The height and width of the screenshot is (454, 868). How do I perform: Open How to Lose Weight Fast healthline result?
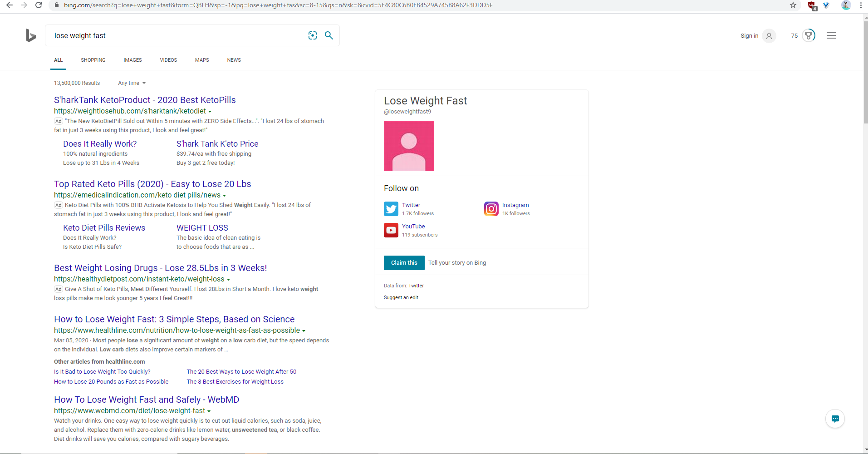[x=174, y=319]
